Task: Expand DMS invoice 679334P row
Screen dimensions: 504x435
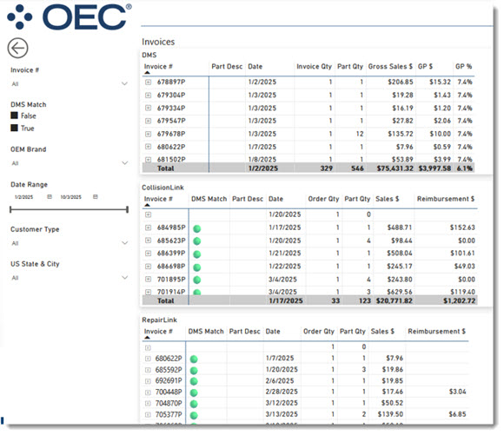Action: (148, 108)
